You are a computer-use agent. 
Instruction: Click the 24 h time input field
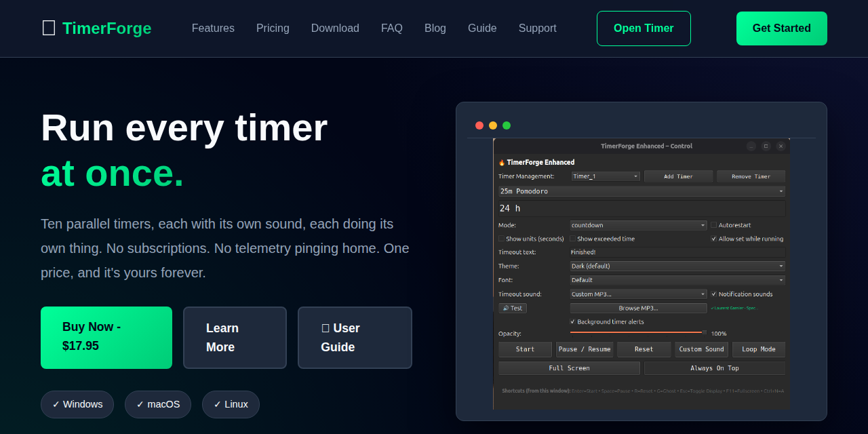(x=642, y=208)
